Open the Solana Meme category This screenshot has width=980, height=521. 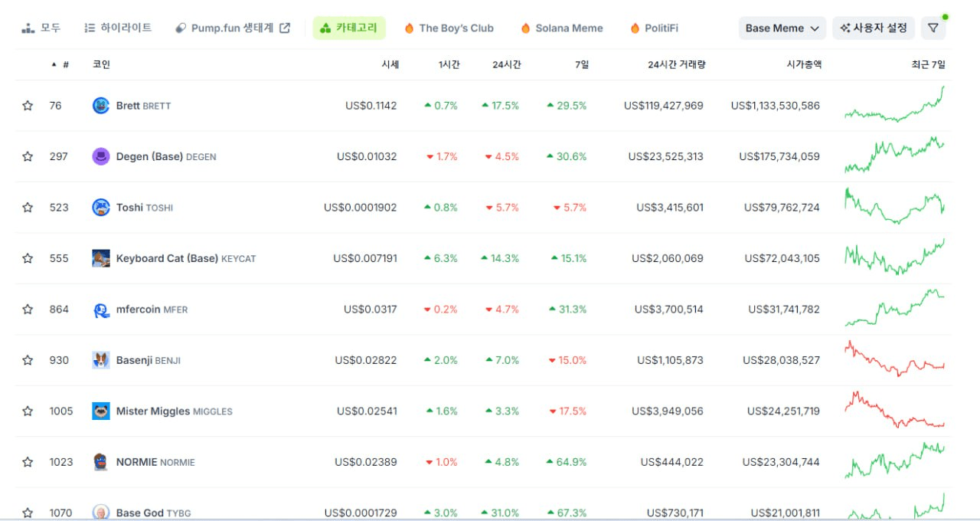tap(561, 28)
